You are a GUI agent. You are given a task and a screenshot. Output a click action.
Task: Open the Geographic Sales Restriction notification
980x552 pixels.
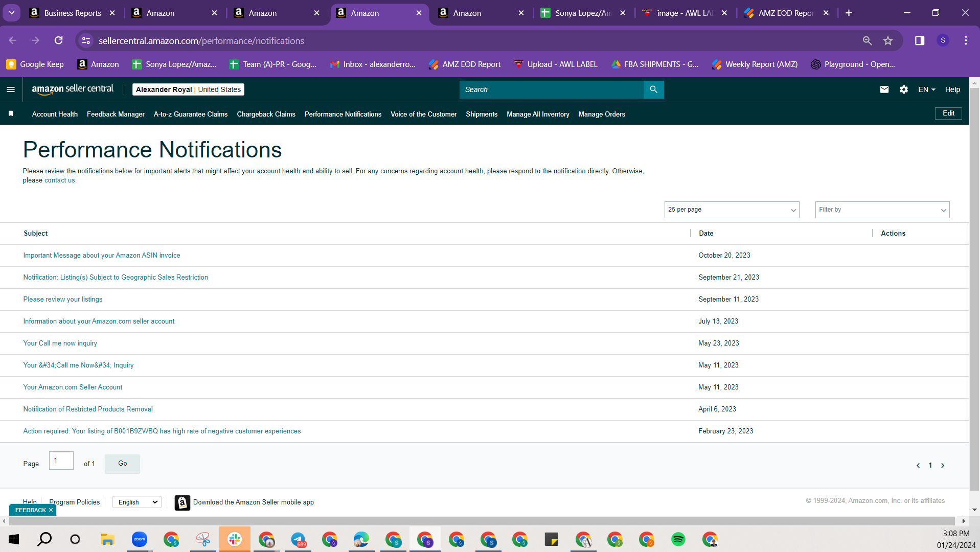tap(116, 278)
